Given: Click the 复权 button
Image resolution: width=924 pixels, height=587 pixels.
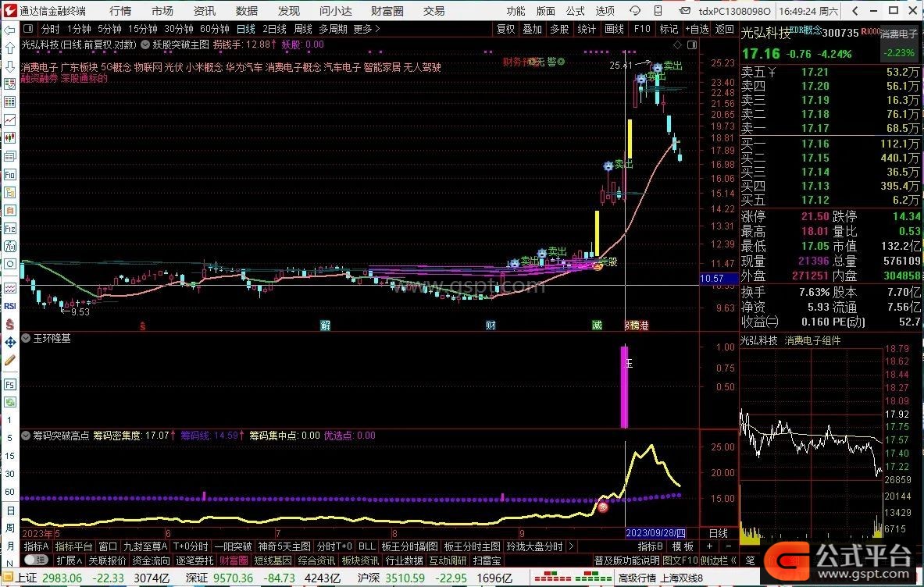Looking at the screenshot, I should (505, 29).
